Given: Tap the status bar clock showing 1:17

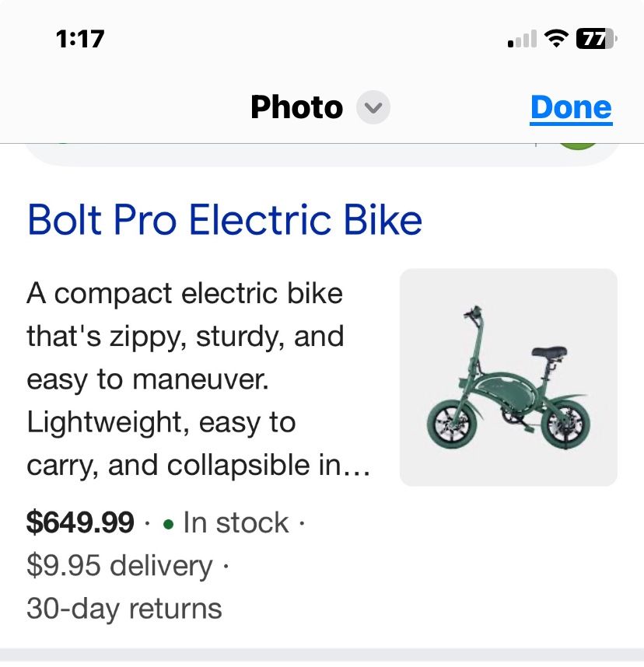Looking at the screenshot, I should point(80,38).
